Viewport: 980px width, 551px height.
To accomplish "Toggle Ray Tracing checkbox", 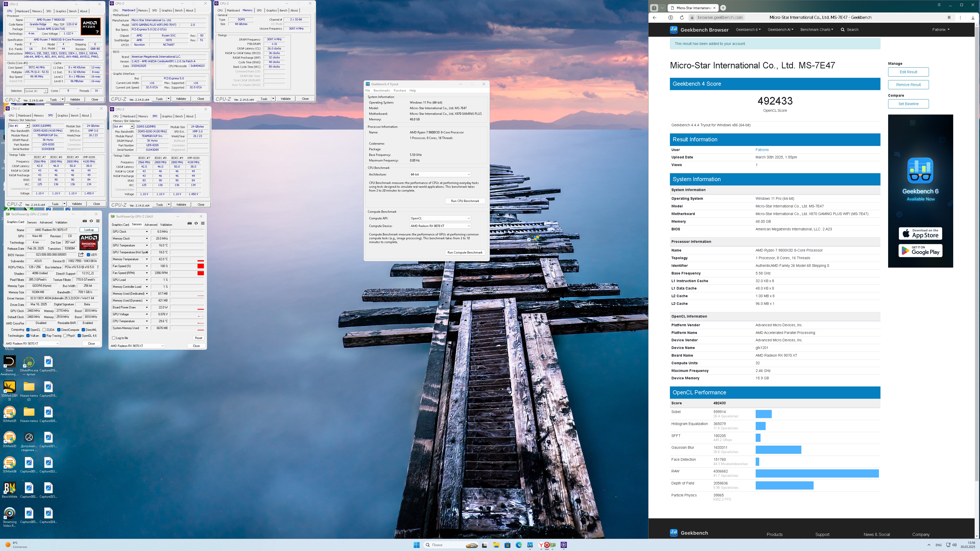I will coord(44,336).
